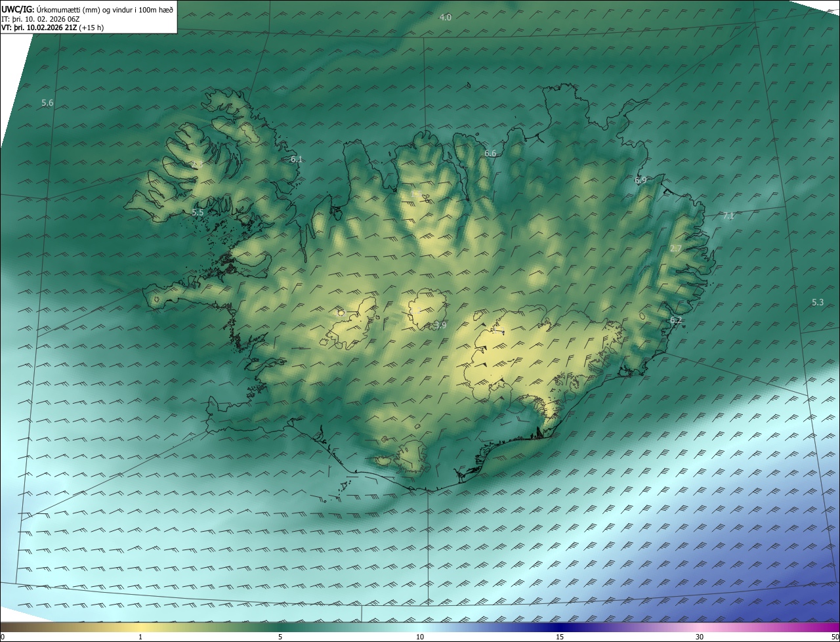The height and width of the screenshot is (642, 840).
Task: Click the 'VT: þri. 10.02.2026 21Z (+15 h)' line
Action: point(52,28)
